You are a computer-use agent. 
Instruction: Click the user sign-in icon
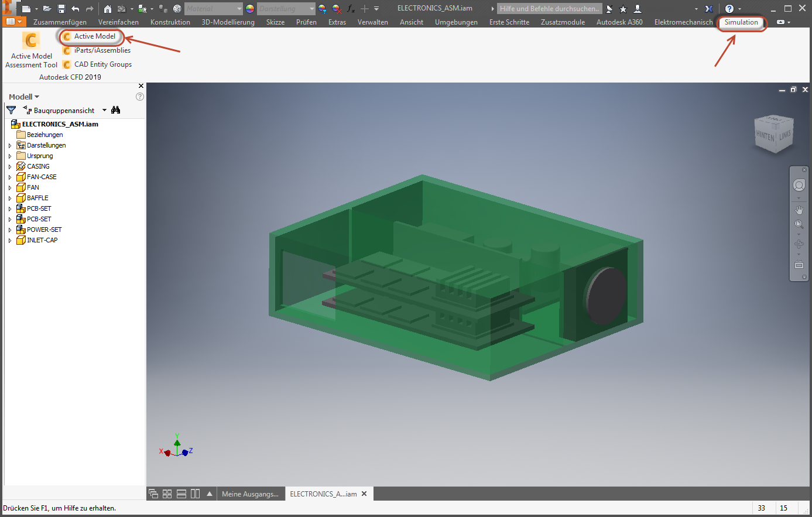[x=638, y=9]
